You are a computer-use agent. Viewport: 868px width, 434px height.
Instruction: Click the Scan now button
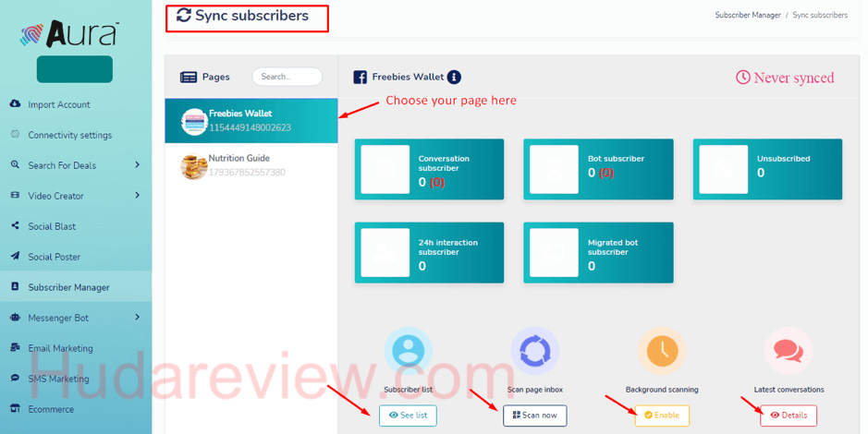click(x=534, y=416)
